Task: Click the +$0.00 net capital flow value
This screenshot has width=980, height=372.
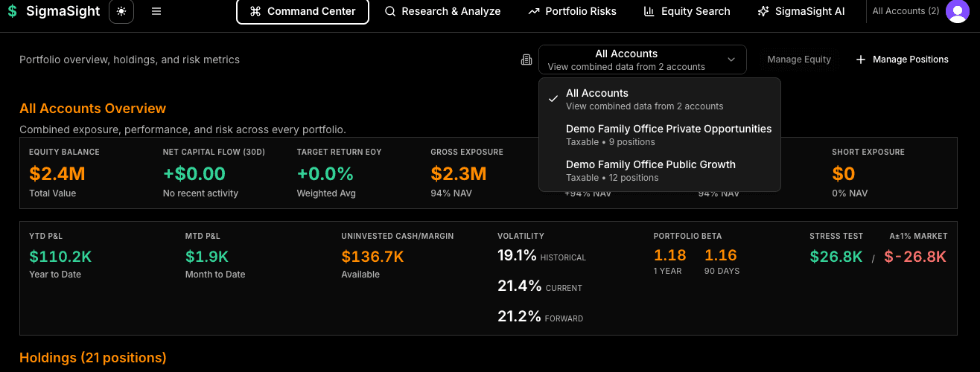Action: (x=194, y=174)
